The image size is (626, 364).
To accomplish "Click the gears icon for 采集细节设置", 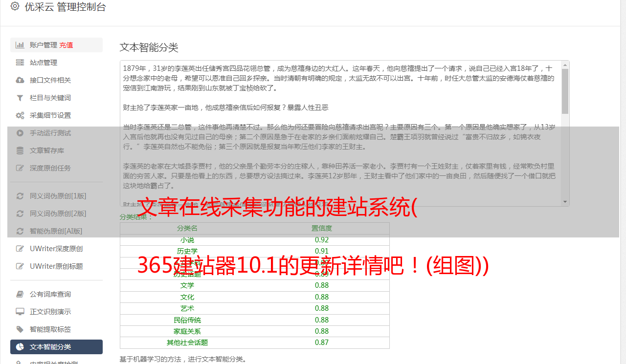I will [x=20, y=115].
